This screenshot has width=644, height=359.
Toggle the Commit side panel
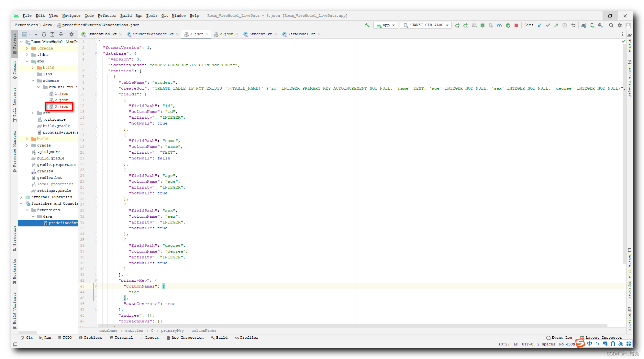coord(15,70)
